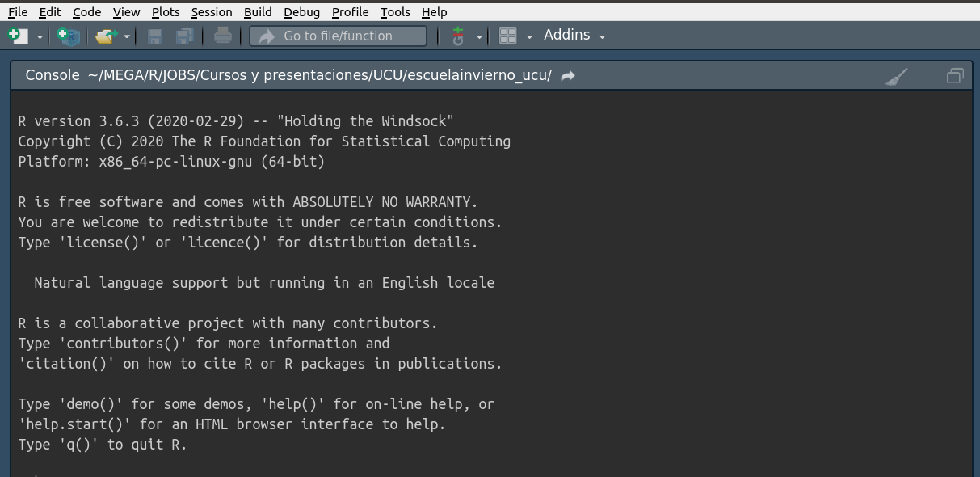Click the Print icon
The width and height of the screenshot is (980, 477).
(x=223, y=36)
